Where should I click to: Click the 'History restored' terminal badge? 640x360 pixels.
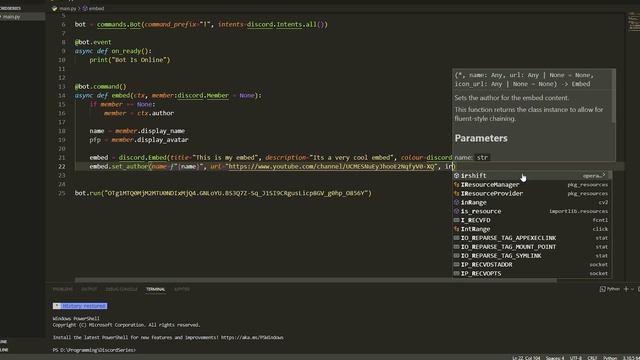pyautogui.click(x=80, y=306)
